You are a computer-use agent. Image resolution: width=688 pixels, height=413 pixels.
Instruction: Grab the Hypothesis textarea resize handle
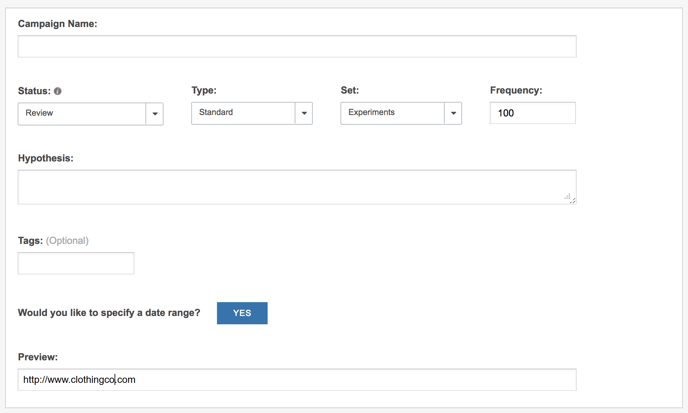point(570,198)
